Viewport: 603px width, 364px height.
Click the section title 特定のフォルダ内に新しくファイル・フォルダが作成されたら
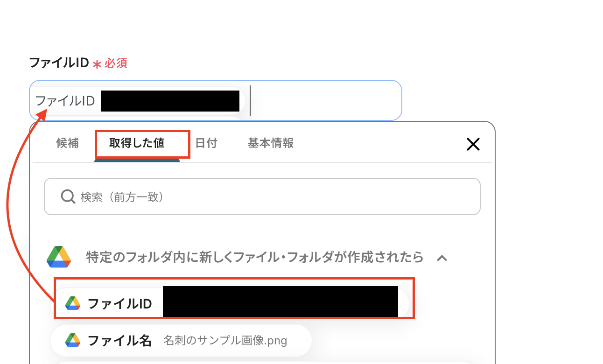click(x=255, y=257)
